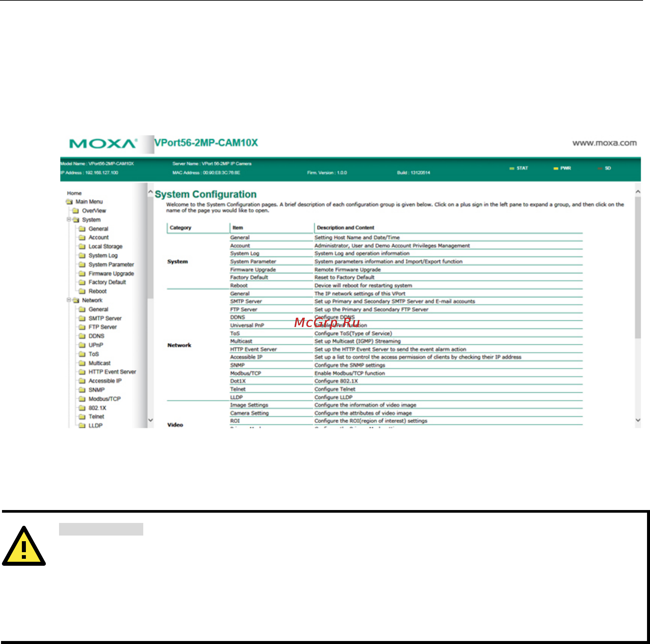Open Image Settings item in table
650x644 pixels.
coord(249,405)
